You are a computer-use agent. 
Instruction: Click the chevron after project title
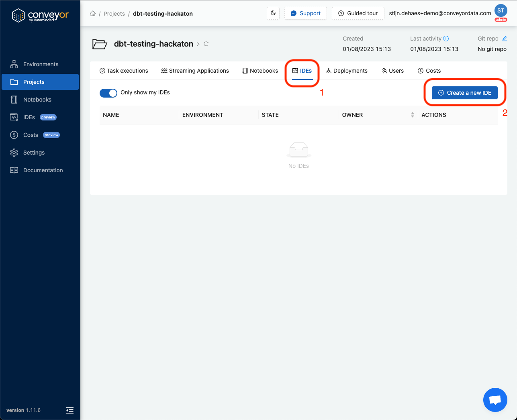tap(198, 44)
